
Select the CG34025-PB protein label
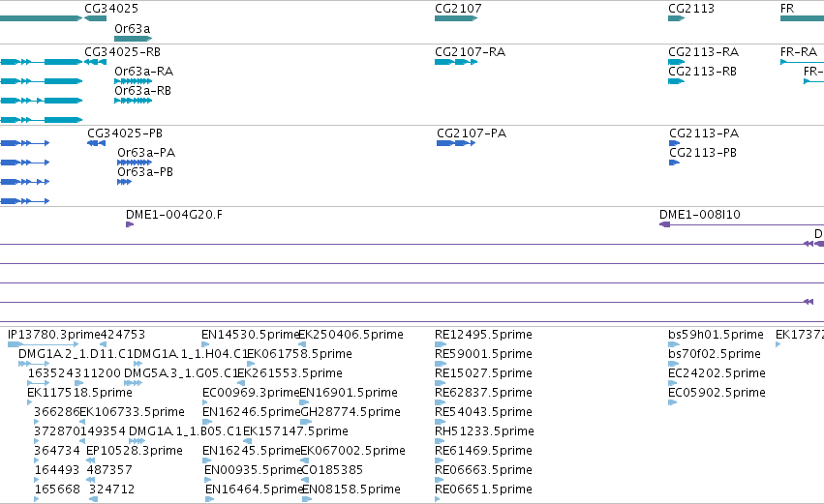click(125, 133)
